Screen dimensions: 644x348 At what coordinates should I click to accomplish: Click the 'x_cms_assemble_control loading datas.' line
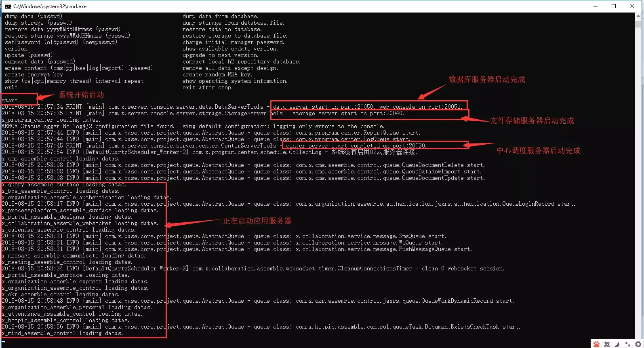pos(61,159)
